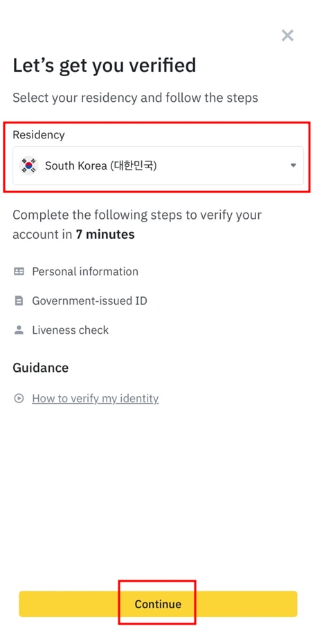This screenshot has height=644, width=315.
Task: Click the Government-issued ID document icon
Action: pos(19,301)
